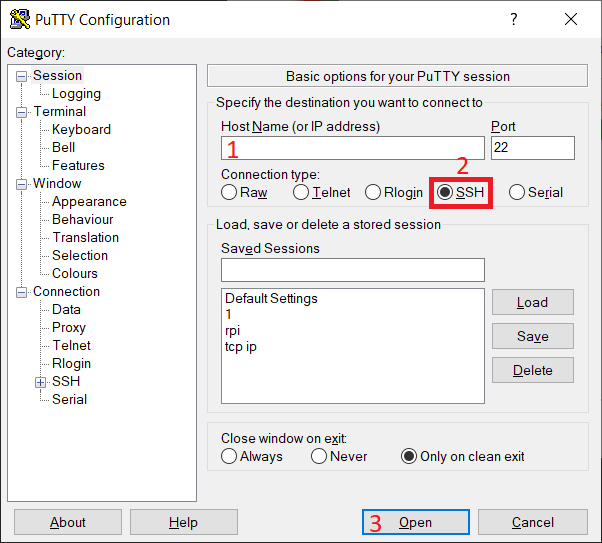Viewport: 602px width, 543px height.
Task: Select the Session category
Action: tap(57, 75)
